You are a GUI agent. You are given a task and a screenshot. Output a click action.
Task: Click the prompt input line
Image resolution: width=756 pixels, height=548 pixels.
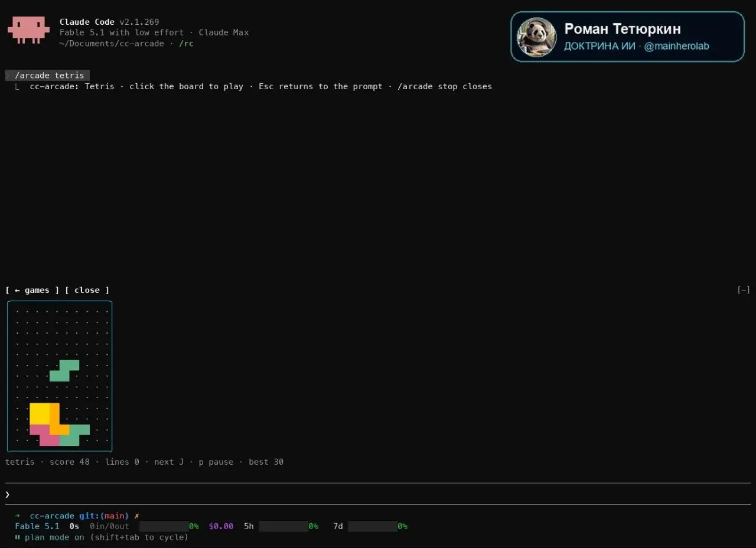(378, 494)
